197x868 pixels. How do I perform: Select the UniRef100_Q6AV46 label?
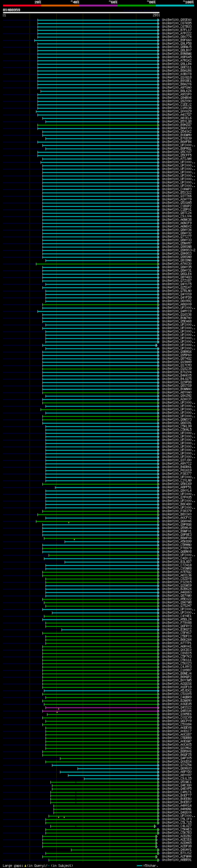(x=177, y=521)
